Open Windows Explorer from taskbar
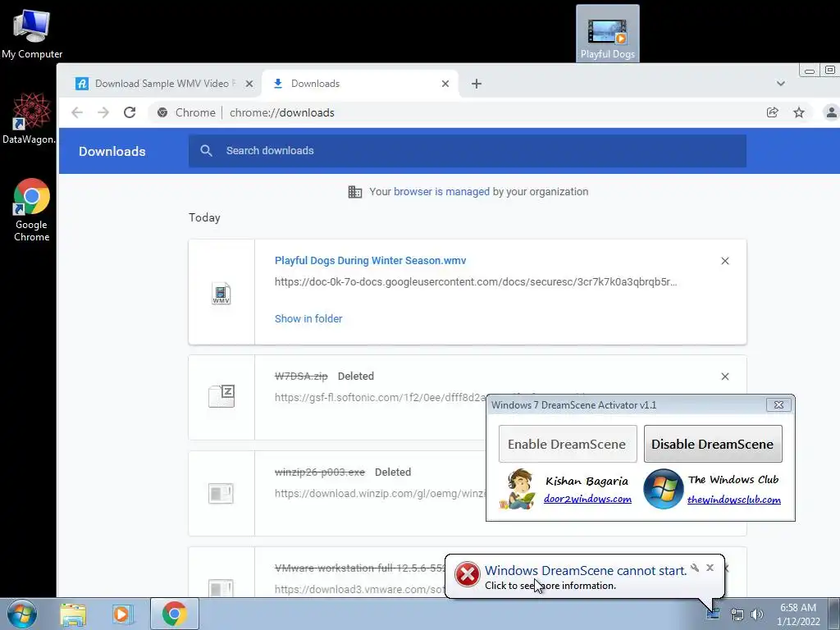Screen dimensions: 840x630 click(x=73, y=614)
